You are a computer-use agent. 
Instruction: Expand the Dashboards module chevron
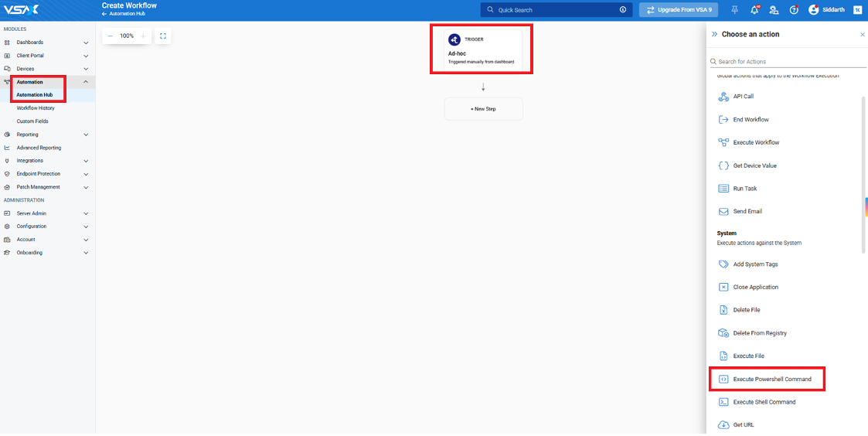[86, 43]
